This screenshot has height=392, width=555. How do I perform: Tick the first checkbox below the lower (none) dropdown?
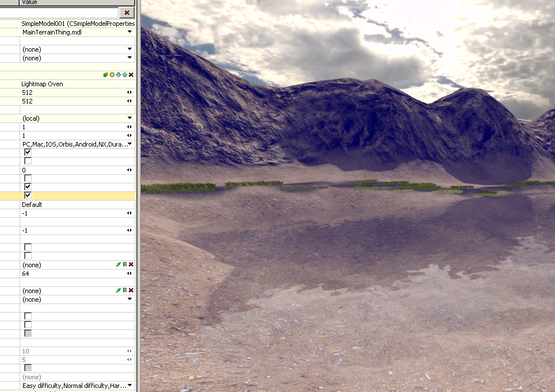tap(28, 316)
